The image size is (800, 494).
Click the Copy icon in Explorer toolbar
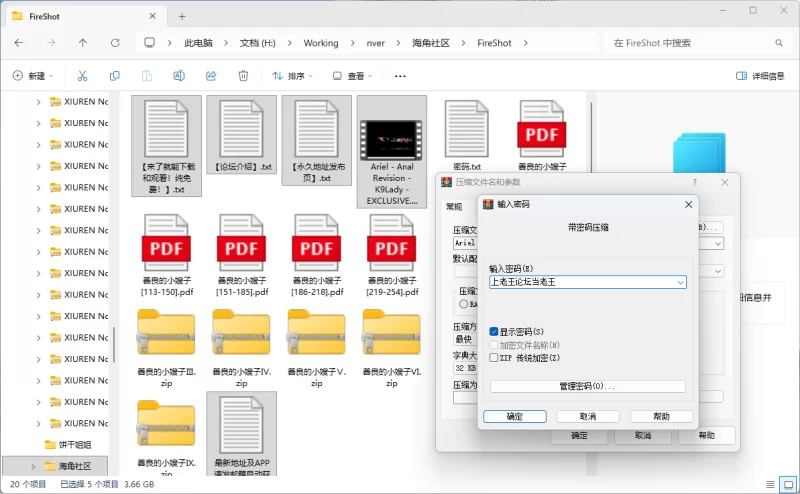(114, 76)
